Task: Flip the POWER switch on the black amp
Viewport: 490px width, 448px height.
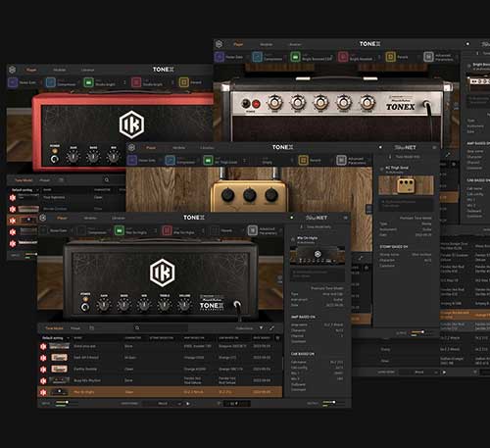Action: point(85,307)
